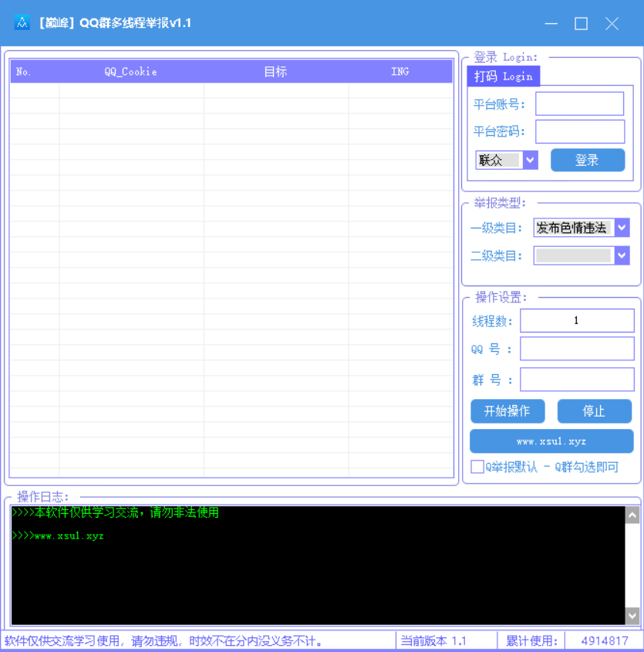
Task: Click inside the 平台账号 account field
Action: [x=579, y=103]
